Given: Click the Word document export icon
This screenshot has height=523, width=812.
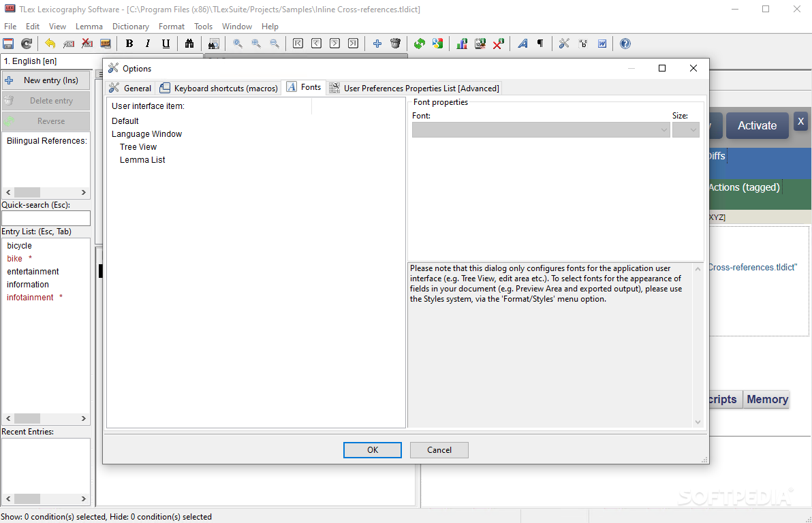Looking at the screenshot, I should tap(602, 44).
